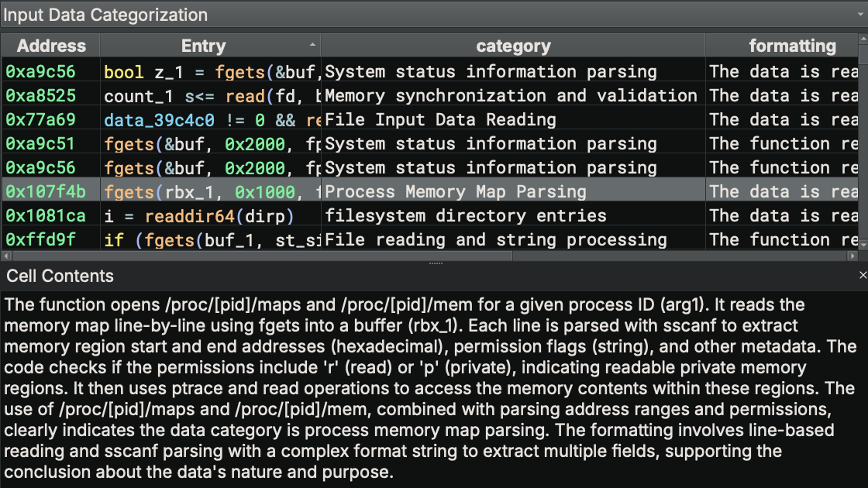Select the Memory synchronization and validation cell

coord(511,95)
